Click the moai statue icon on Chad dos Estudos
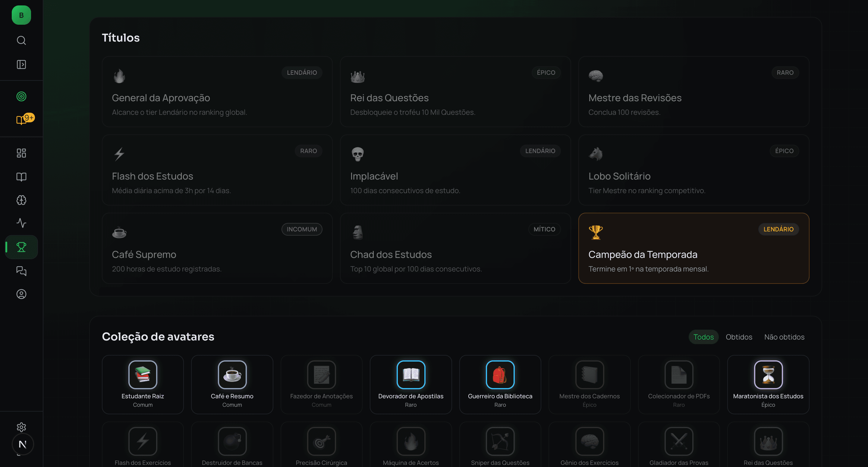The width and height of the screenshot is (868, 467). coord(357,233)
